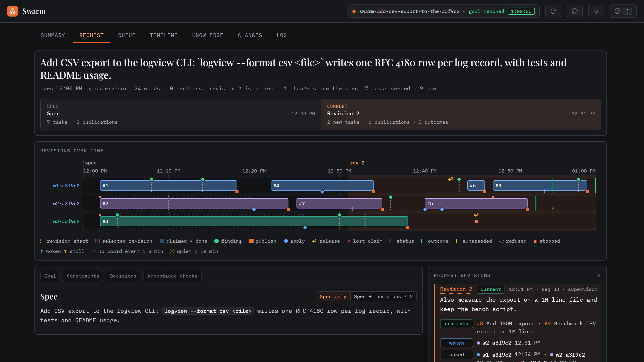This screenshot has height=362, width=644.
Task: Open the color palette theme button
Action: click(x=574, y=11)
